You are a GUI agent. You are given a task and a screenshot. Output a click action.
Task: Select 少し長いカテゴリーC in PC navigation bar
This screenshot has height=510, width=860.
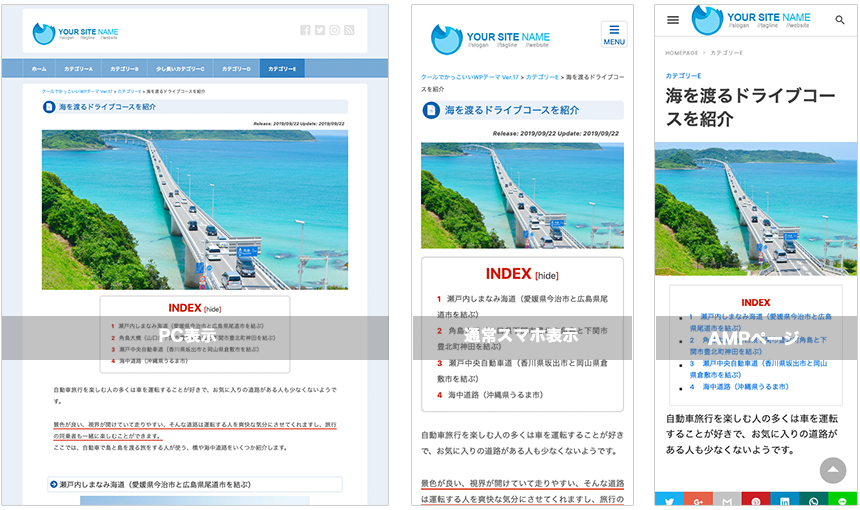click(x=180, y=69)
